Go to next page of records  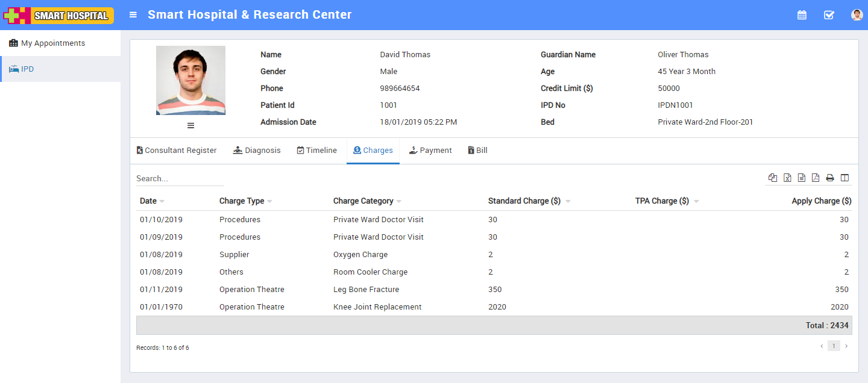coord(846,346)
